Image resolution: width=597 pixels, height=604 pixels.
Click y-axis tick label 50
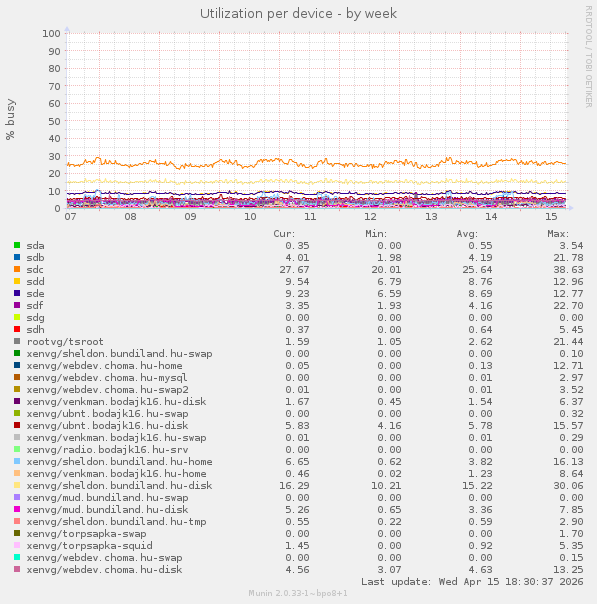coord(54,121)
